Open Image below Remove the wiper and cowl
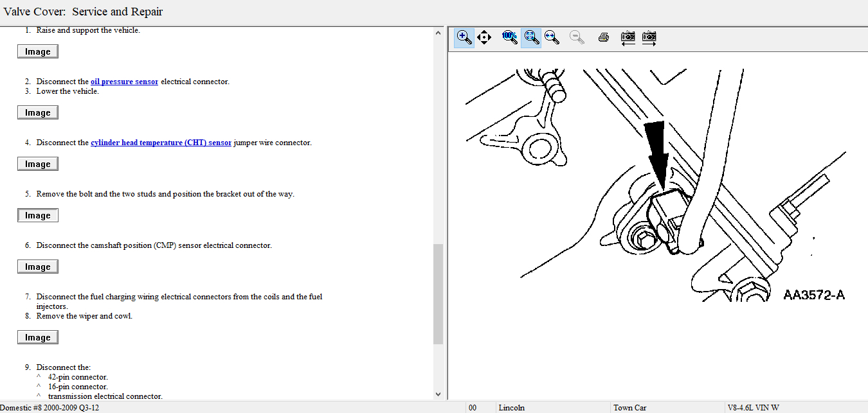This screenshot has height=413, width=868. pyautogui.click(x=38, y=337)
